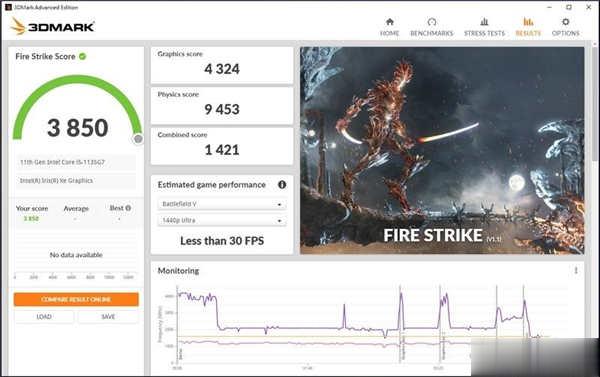Select the Results bar-chart icon

528,22
